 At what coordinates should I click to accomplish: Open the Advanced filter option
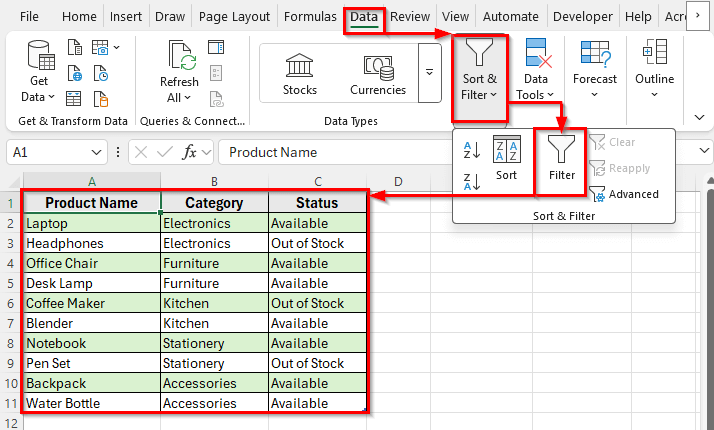click(x=624, y=194)
